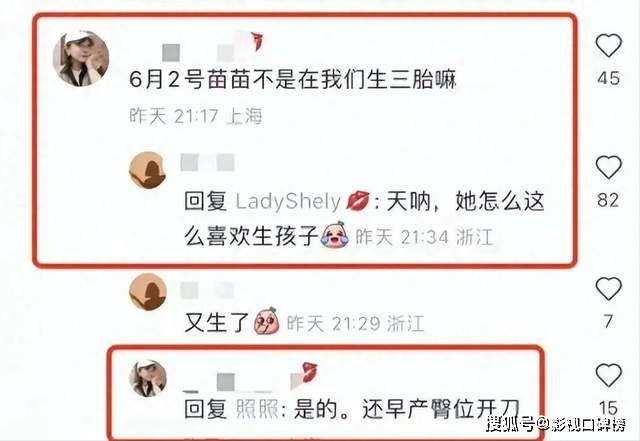
Task: Like the comment with 45 likes
Action: [608, 45]
